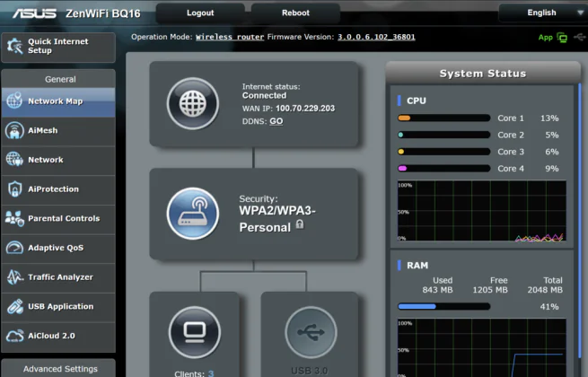Click the ASUS logo
The width and height of the screenshot is (588, 377).
click(x=34, y=13)
